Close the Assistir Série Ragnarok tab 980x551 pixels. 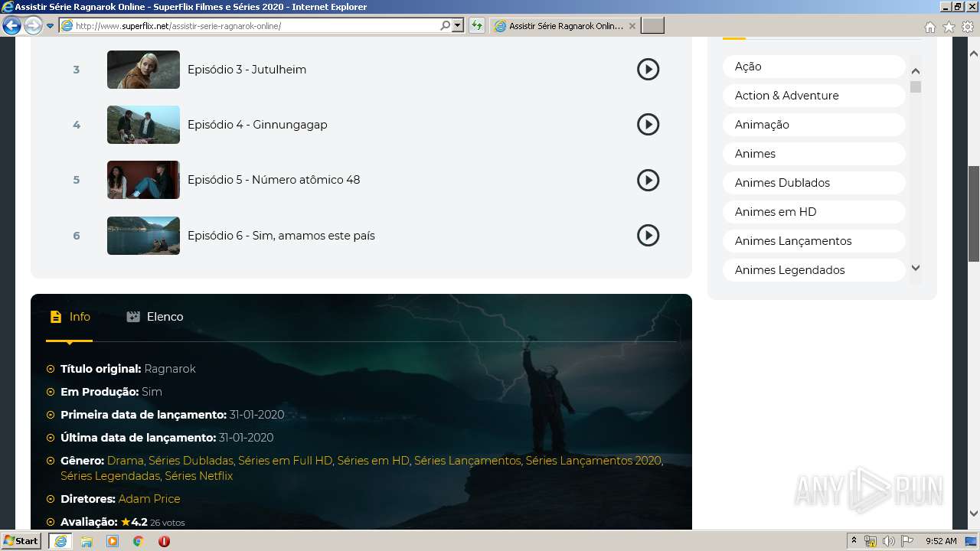tap(632, 26)
